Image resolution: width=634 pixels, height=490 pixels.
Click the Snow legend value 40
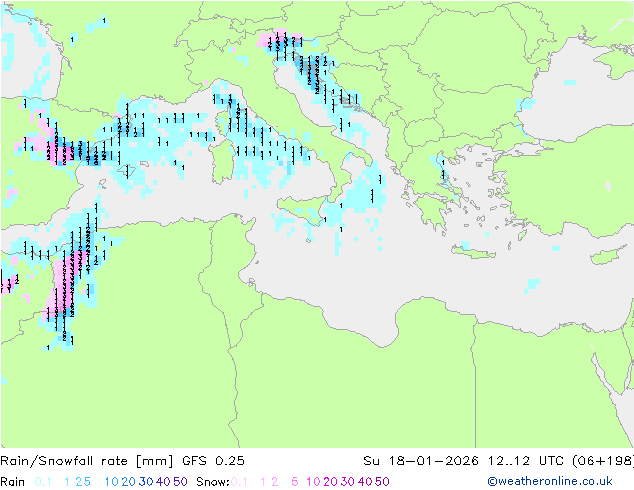365,482
